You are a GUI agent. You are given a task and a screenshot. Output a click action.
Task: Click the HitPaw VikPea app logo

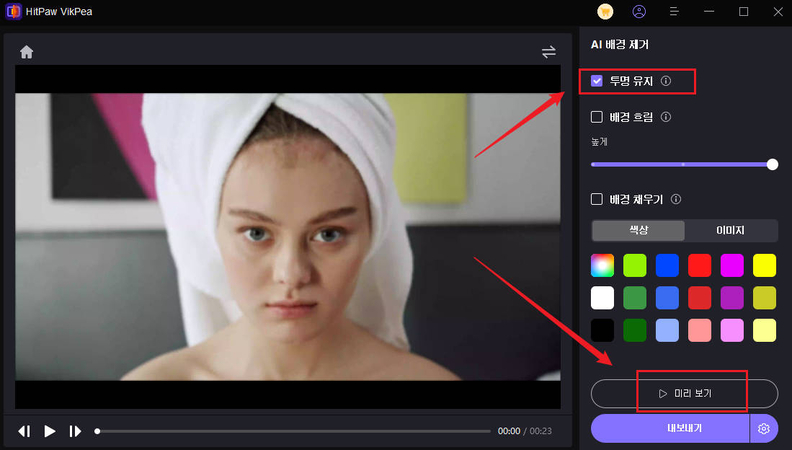13,12
